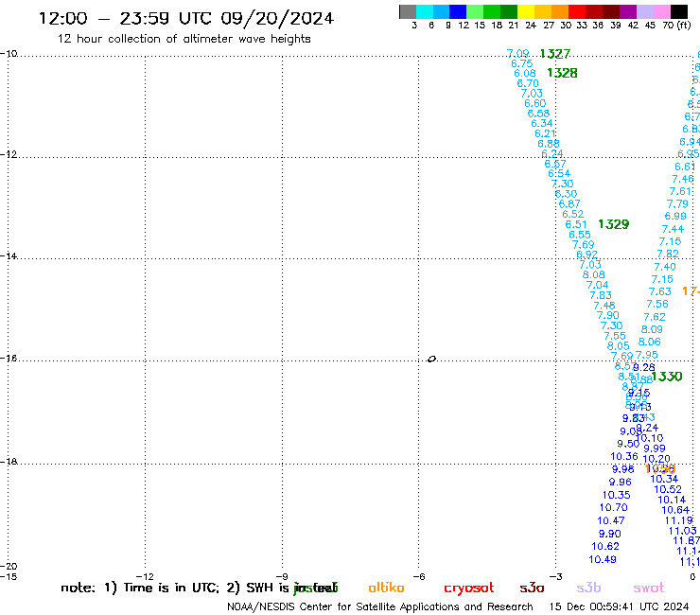Select the green track number 1327
The height and width of the screenshot is (615, 700).
pyautogui.click(x=555, y=54)
